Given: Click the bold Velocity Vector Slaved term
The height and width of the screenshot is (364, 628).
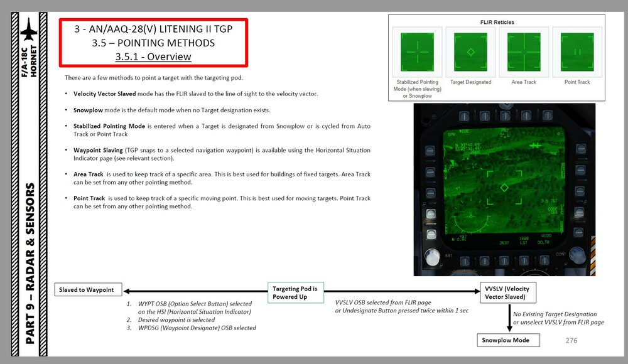Looking at the screenshot, I should point(104,94).
